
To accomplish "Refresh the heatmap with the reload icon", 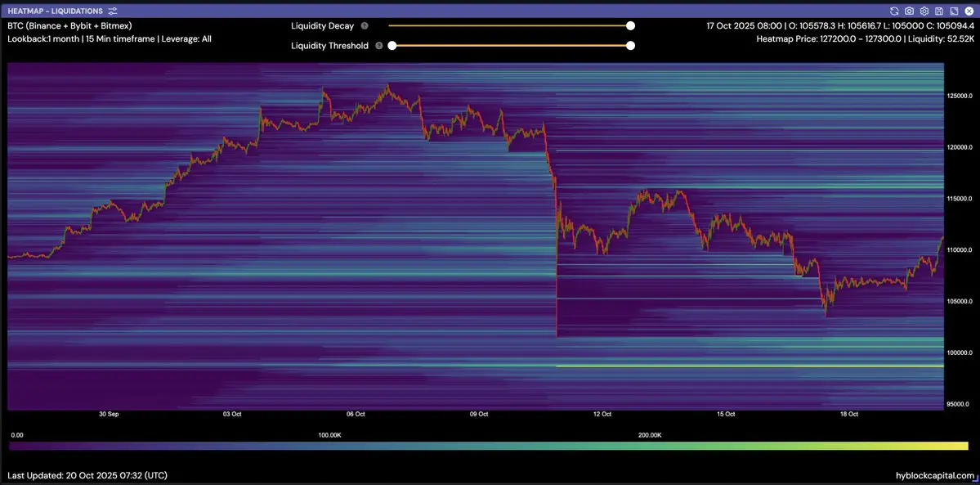I will tap(894, 11).
